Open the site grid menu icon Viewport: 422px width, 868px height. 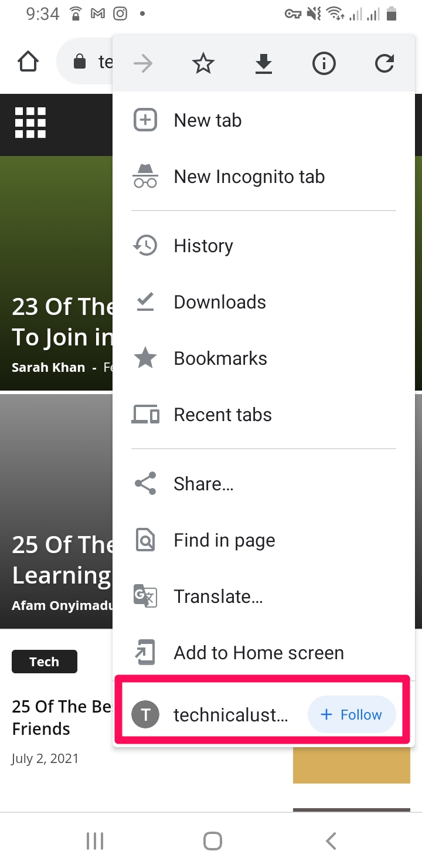click(x=30, y=123)
